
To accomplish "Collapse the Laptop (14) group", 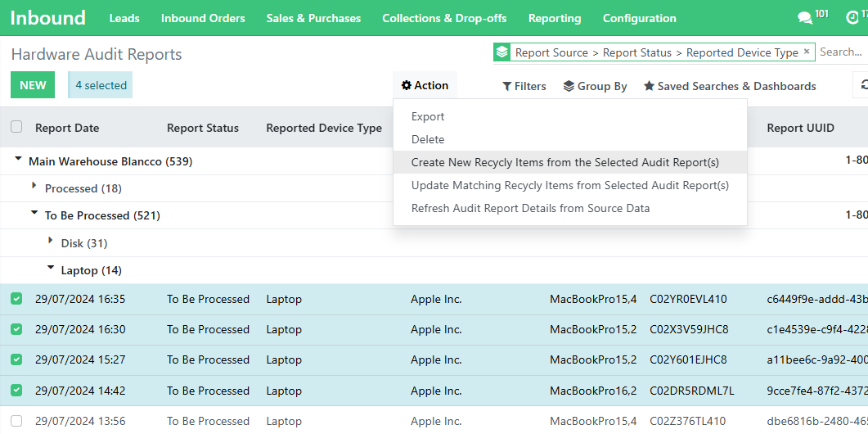I will 51,268.
